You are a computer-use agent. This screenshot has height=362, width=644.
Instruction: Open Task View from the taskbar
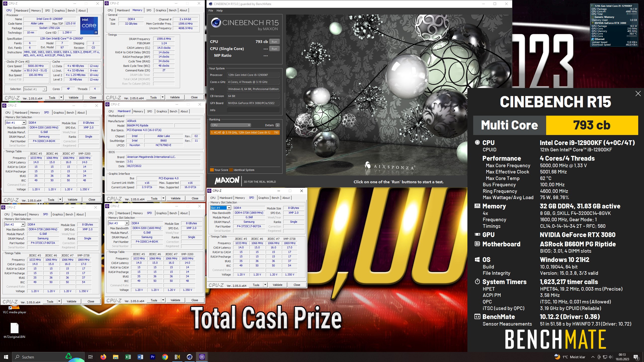point(91,357)
